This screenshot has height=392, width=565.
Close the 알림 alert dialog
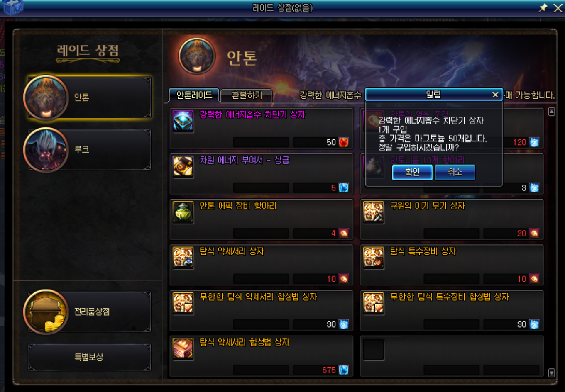coord(495,95)
